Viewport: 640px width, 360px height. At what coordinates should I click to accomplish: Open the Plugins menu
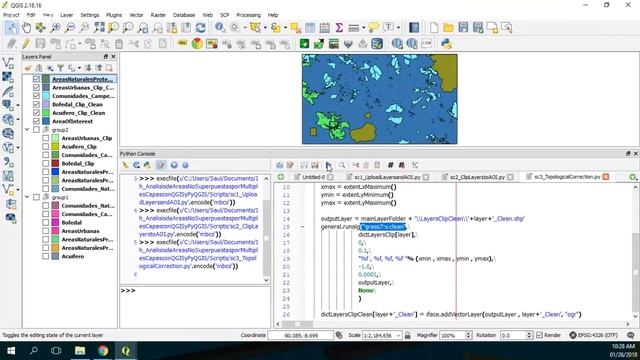[114, 15]
